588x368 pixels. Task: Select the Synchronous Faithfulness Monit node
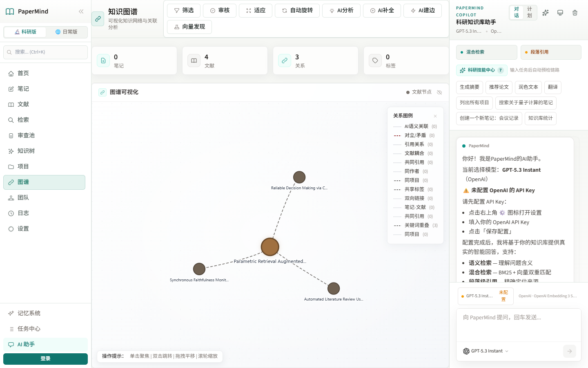tap(199, 269)
